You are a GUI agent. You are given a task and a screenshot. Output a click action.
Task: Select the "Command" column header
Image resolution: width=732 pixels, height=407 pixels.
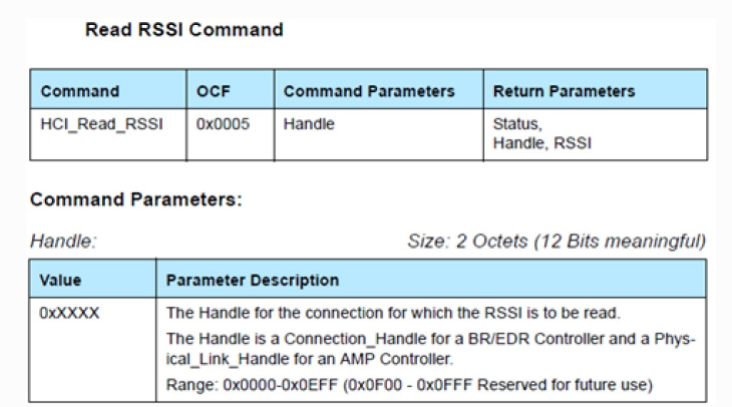[79, 91]
